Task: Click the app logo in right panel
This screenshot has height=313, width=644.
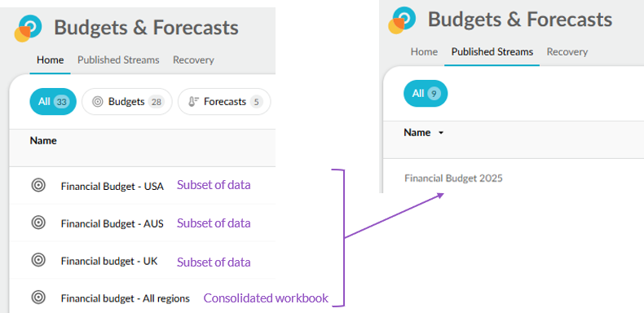Action: pos(402,20)
